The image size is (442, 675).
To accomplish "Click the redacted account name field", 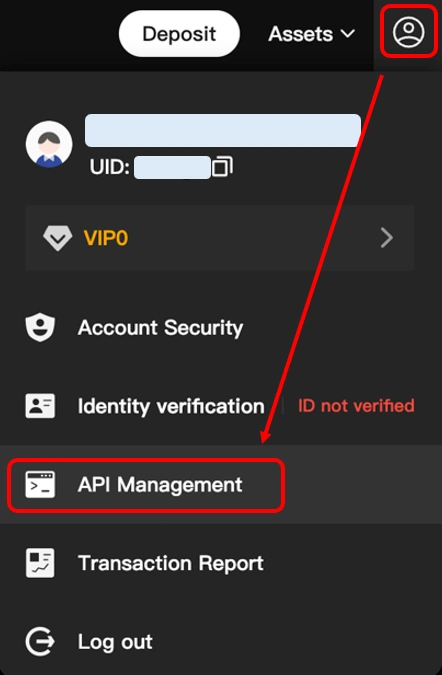I will 223,130.
